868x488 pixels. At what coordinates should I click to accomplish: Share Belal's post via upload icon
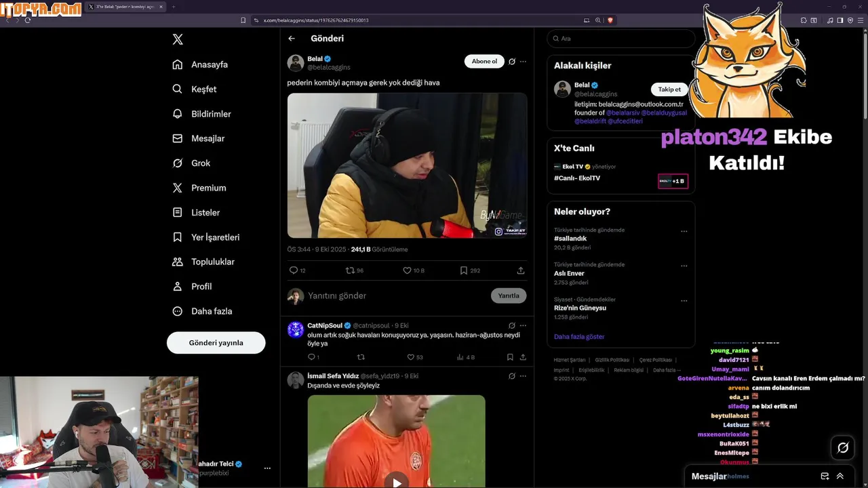[521, 270]
